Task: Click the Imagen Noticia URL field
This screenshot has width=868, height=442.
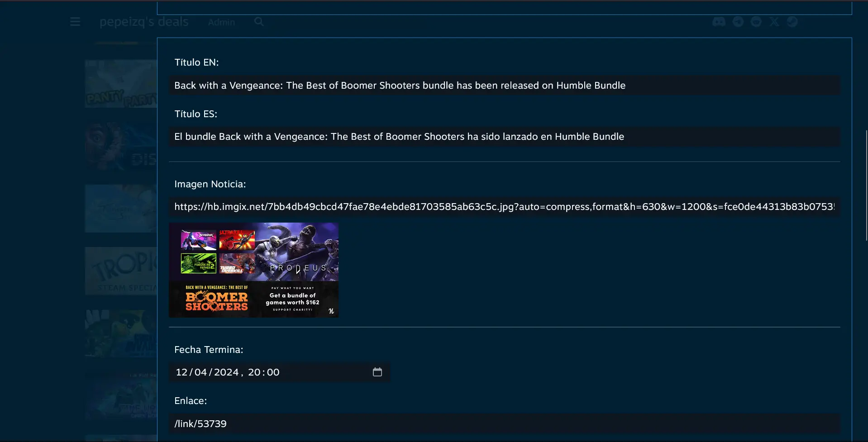Action: pos(504,207)
